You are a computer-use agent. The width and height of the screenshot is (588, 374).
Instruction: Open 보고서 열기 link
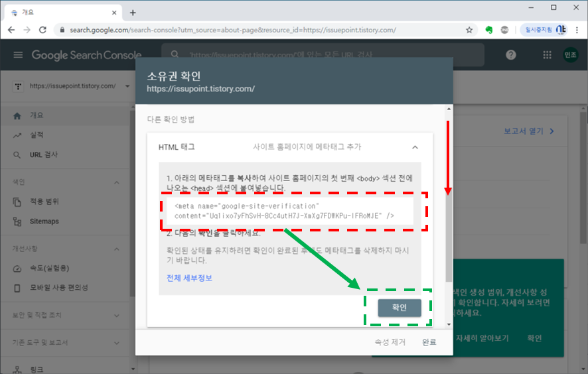529,131
